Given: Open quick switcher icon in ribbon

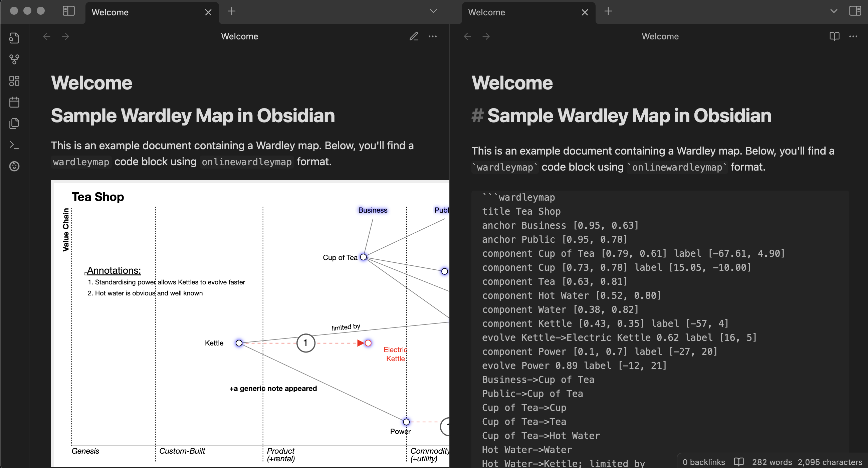Looking at the screenshot, I should 14,38.
